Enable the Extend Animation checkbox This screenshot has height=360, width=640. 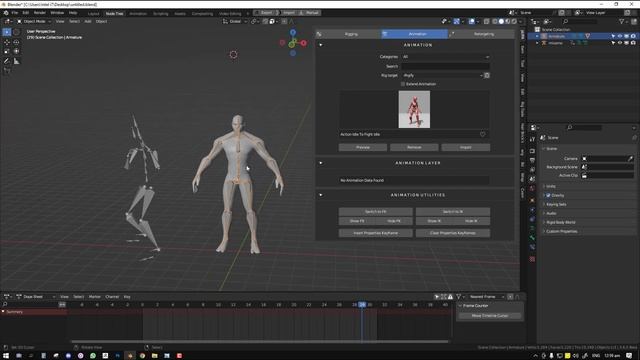(x=403, y=84)
